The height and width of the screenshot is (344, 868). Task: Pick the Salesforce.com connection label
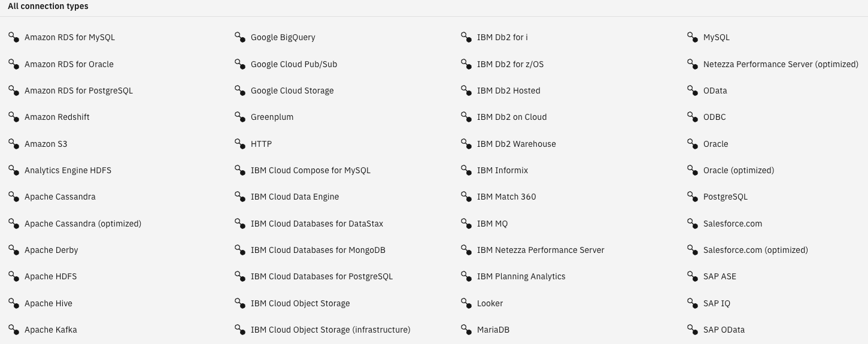click(x=733, y=224)
